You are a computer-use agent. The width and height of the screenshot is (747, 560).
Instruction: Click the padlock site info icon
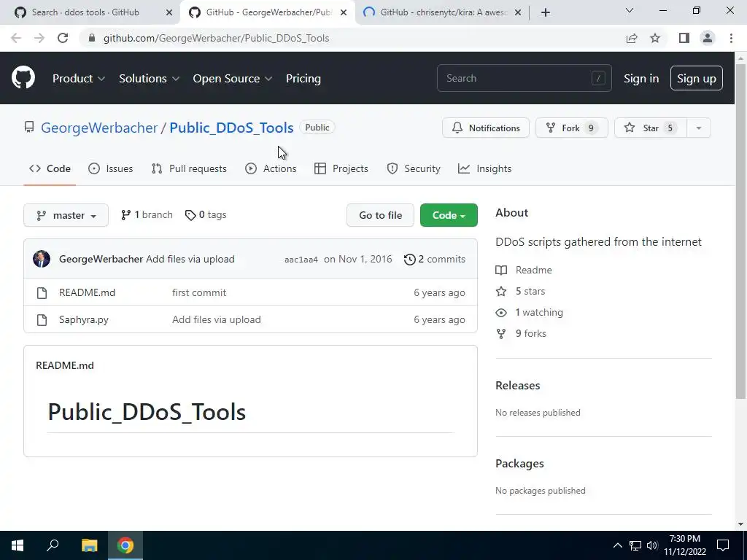pos(92,38)
